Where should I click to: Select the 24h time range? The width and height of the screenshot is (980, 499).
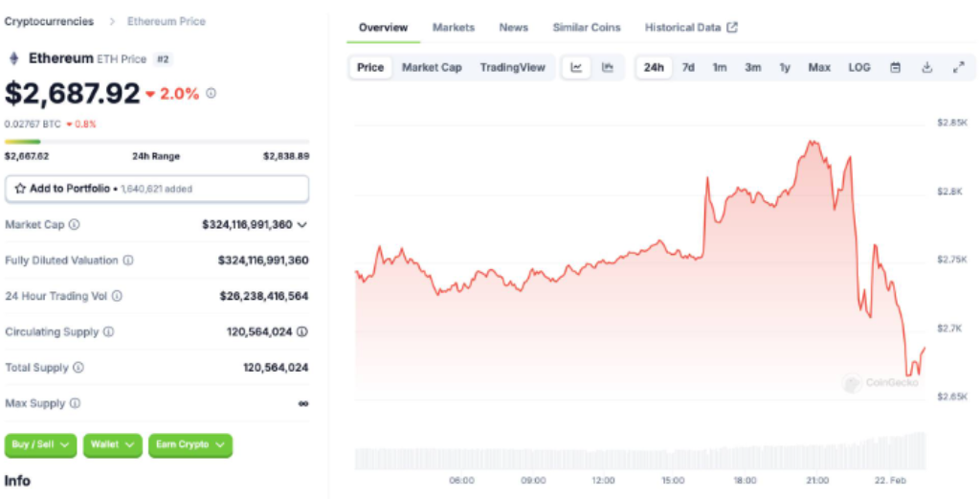tap(654, 67)
